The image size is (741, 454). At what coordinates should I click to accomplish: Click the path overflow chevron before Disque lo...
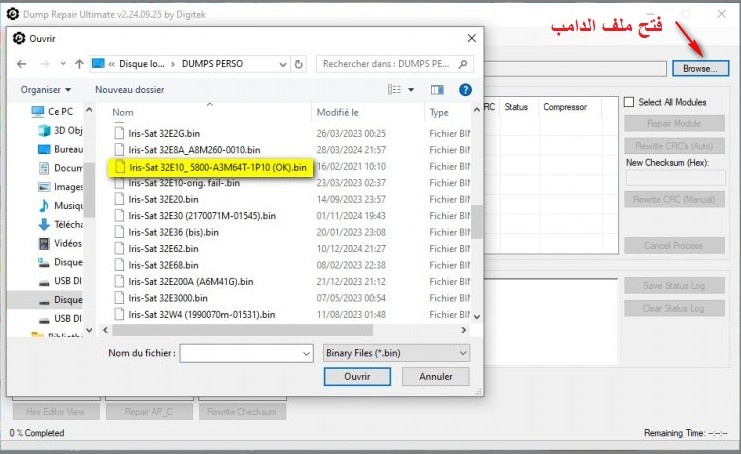pos(112,64)
